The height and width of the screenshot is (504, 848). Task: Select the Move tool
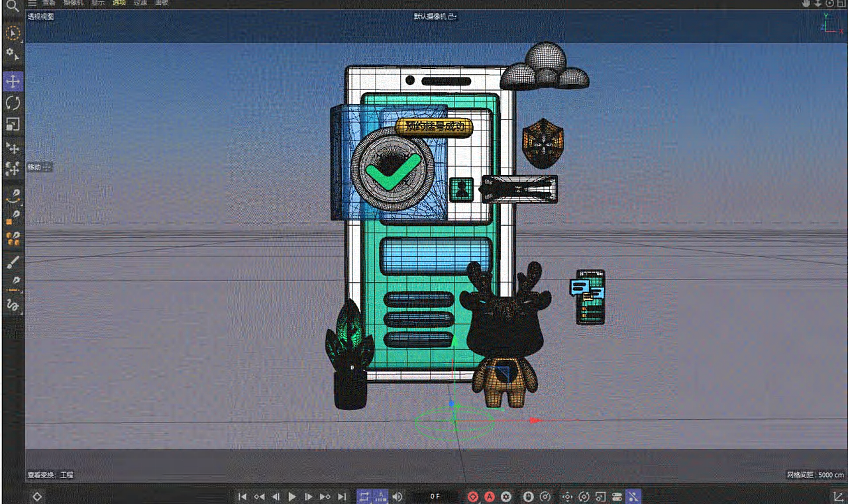(x=13, y=81)
